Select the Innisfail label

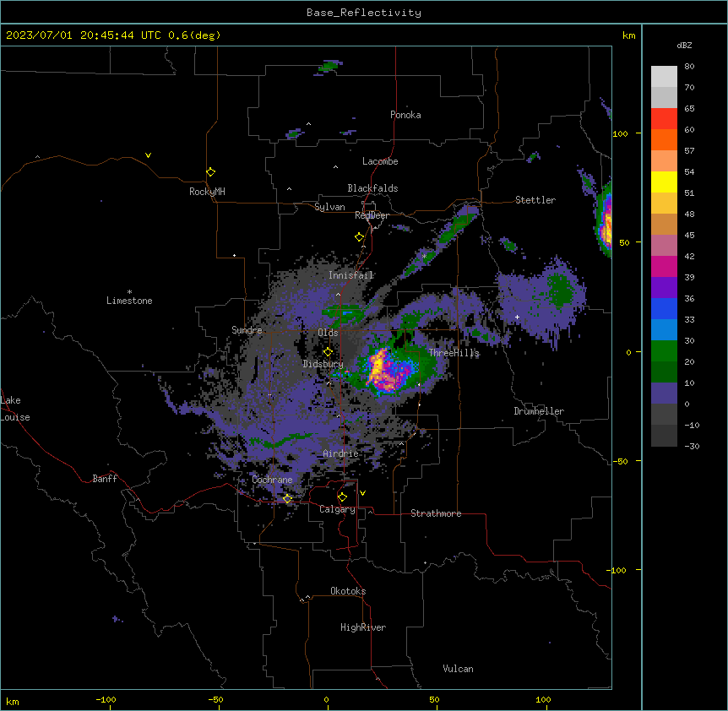pyautogui.click(x=351, y=275)
